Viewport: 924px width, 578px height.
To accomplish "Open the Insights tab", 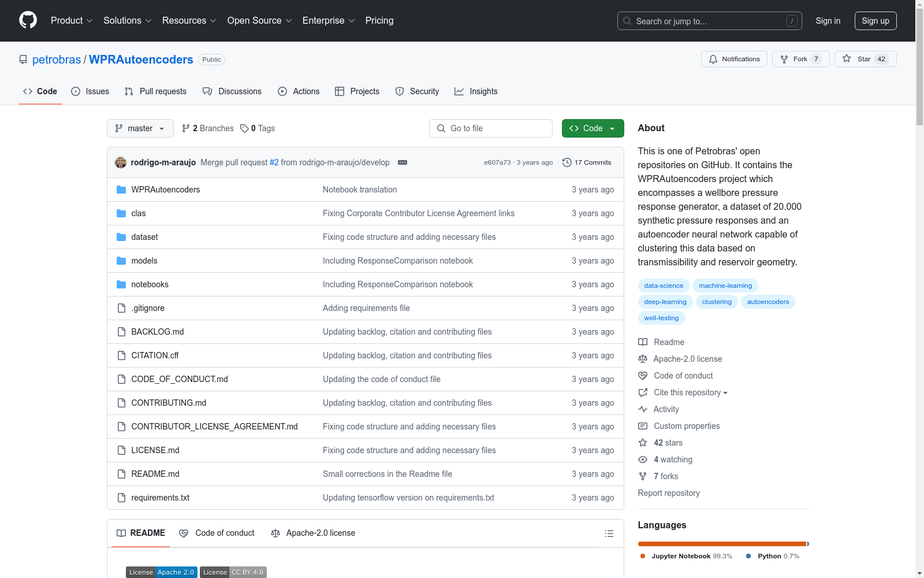I will [476, 91].
